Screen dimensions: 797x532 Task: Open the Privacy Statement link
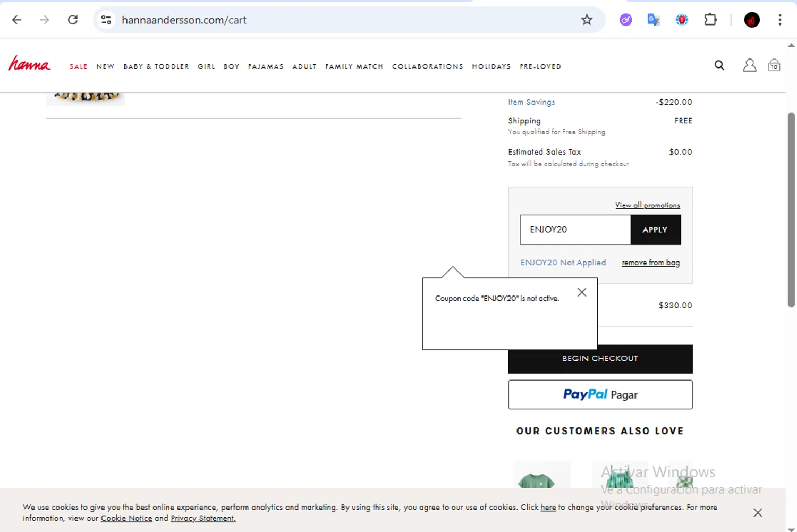coord(203,518)
